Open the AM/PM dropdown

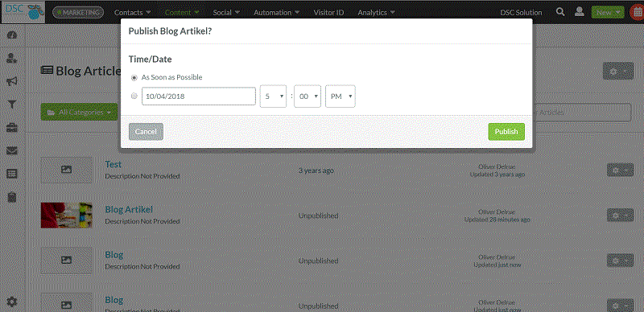tap(341, 96)
